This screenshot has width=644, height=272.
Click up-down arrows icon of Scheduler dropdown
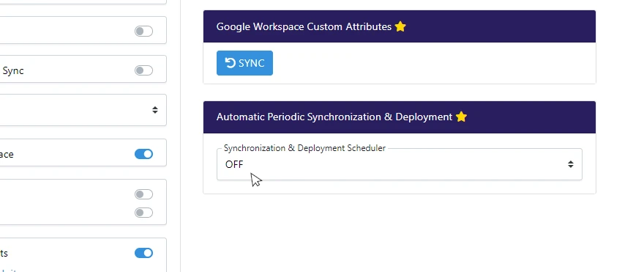click(x=571, y=164)
